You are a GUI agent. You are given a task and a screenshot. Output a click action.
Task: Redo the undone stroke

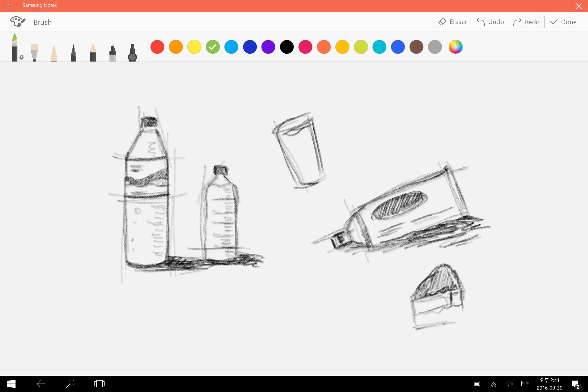[x=526, y=22]
